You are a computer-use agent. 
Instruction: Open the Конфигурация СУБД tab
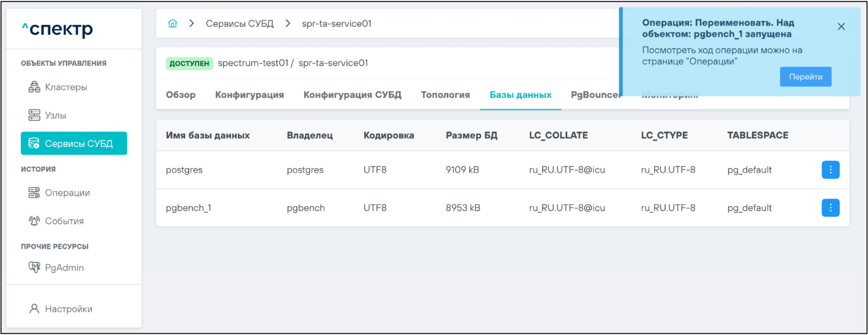[352, 95]
